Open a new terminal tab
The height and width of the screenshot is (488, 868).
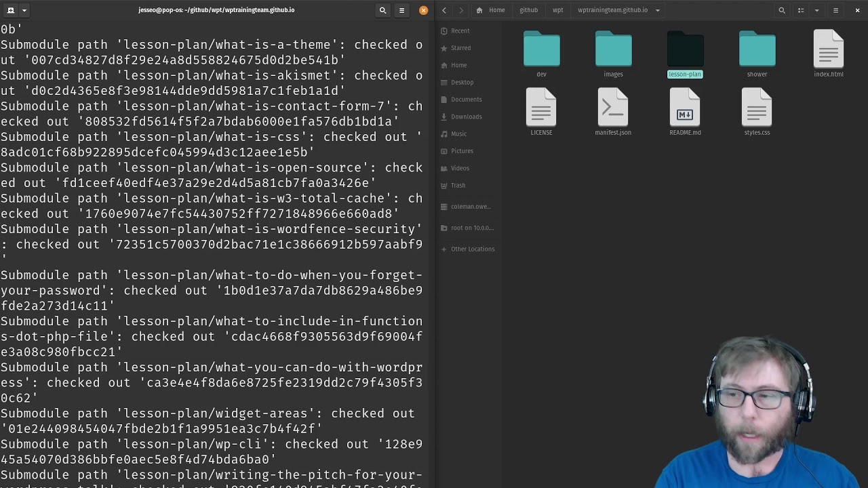click(x=11, y=10)
